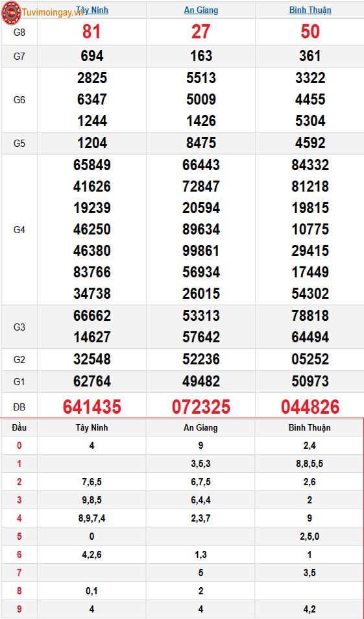
Task: Click the Tuvimoingay.vn round logo icon
Action: pyautogui.click(x=11, y=12)
